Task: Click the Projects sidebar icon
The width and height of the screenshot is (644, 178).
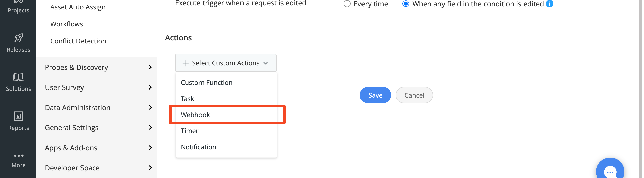Action: click(x=18, y=2)
